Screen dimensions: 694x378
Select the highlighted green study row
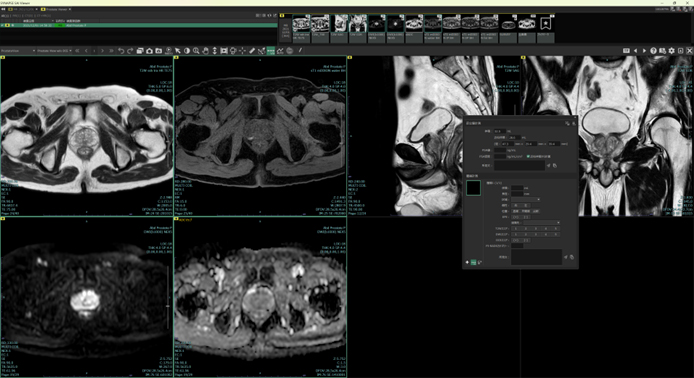139,26
